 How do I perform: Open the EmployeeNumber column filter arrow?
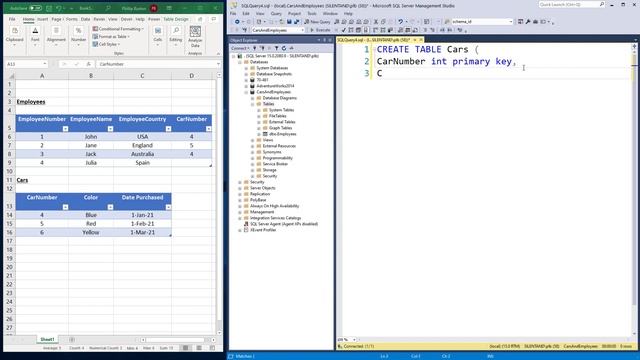(x=65, y=129)
